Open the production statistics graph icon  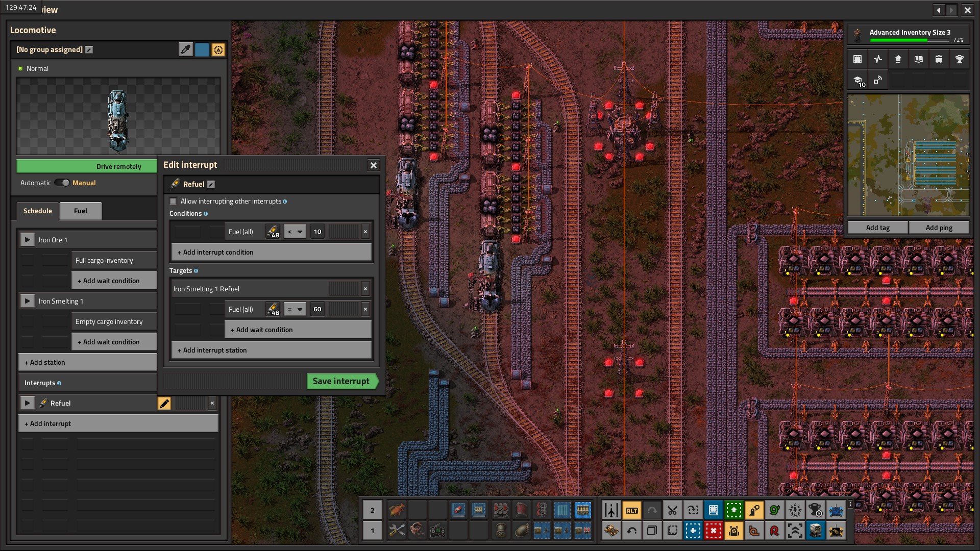[878, 59]
